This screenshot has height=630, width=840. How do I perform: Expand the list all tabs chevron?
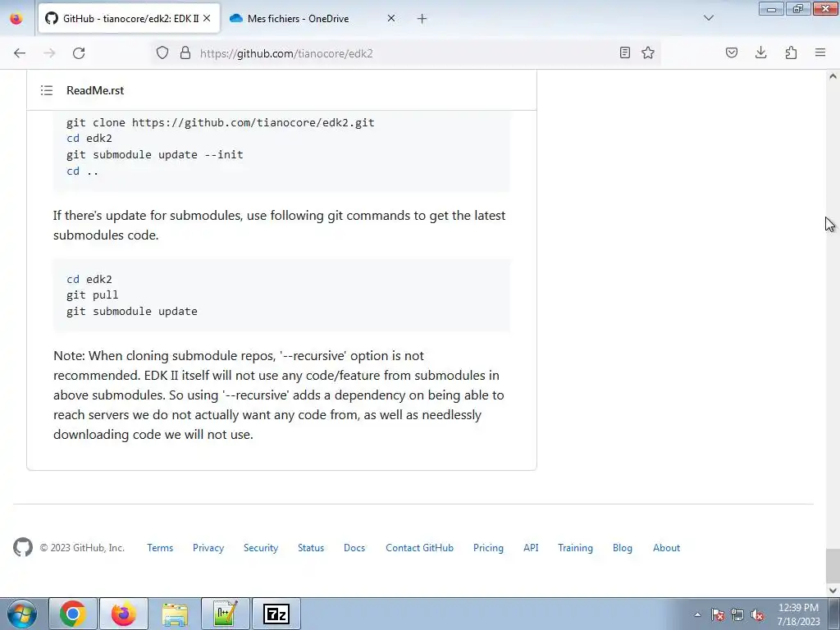[x=709, y=18]
